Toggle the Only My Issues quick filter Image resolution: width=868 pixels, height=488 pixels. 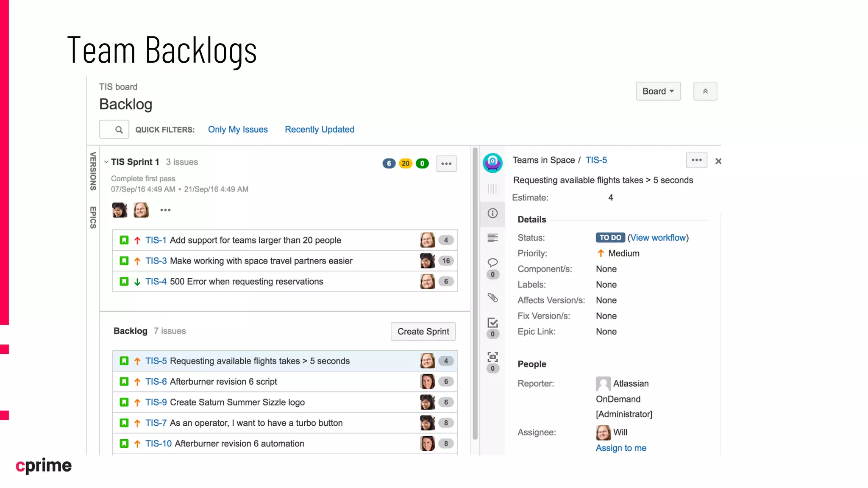(x=238, y=130)
